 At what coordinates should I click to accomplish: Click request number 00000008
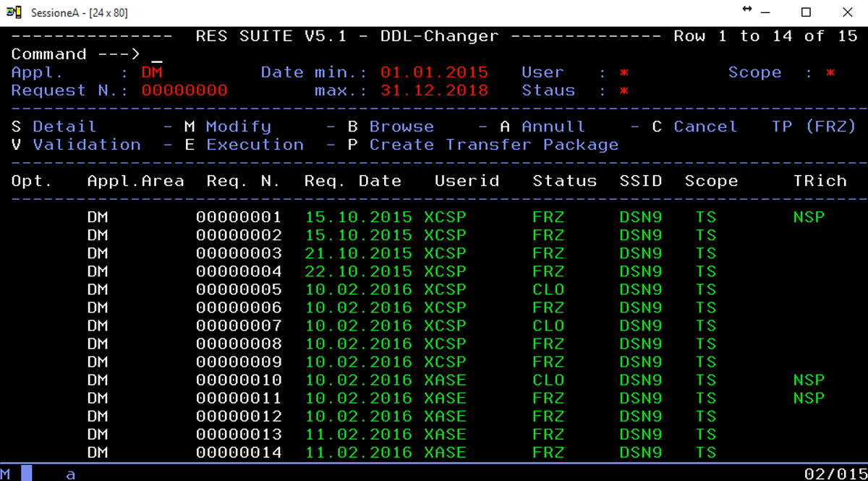[239, 344]
